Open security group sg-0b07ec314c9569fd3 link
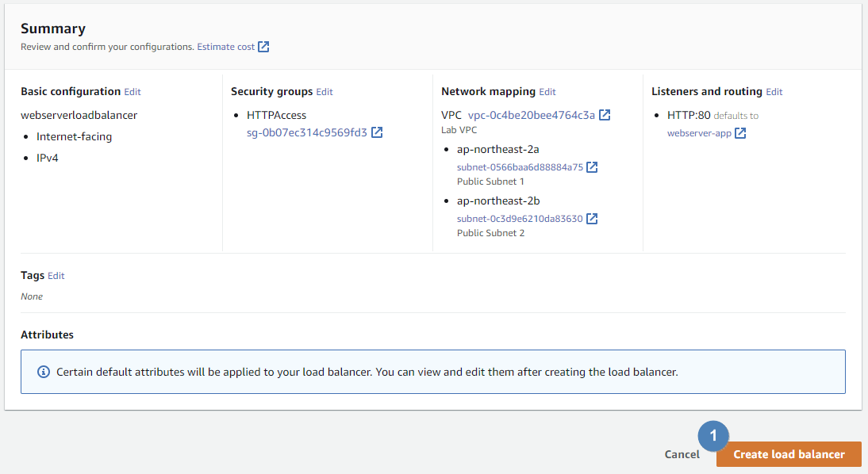This screenshot has height=474, width=868. [307, 132]
